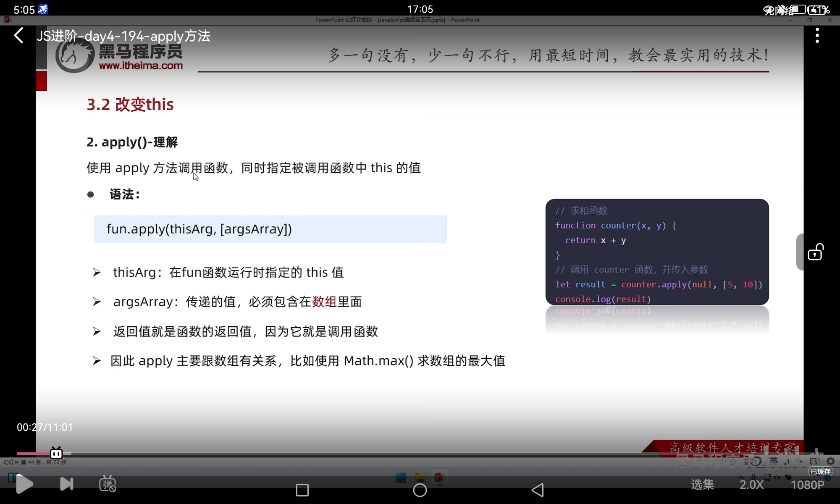Toggle the screen lock icon
Viewport: 840px width, 504px height.
(x=815, y=252)
